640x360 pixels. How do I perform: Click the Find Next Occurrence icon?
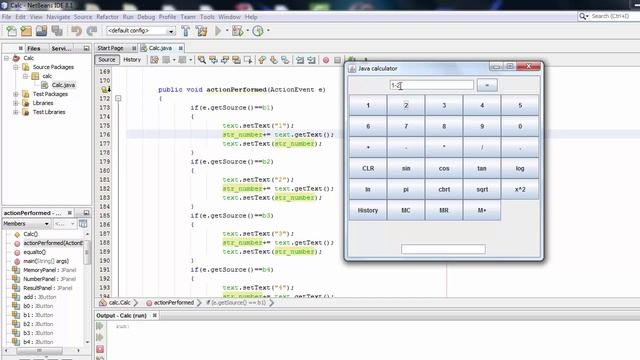pos(224,60)
